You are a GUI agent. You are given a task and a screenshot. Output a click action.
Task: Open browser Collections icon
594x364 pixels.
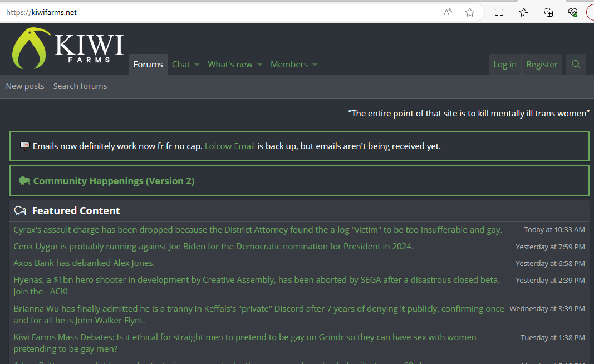pos(548,12)
